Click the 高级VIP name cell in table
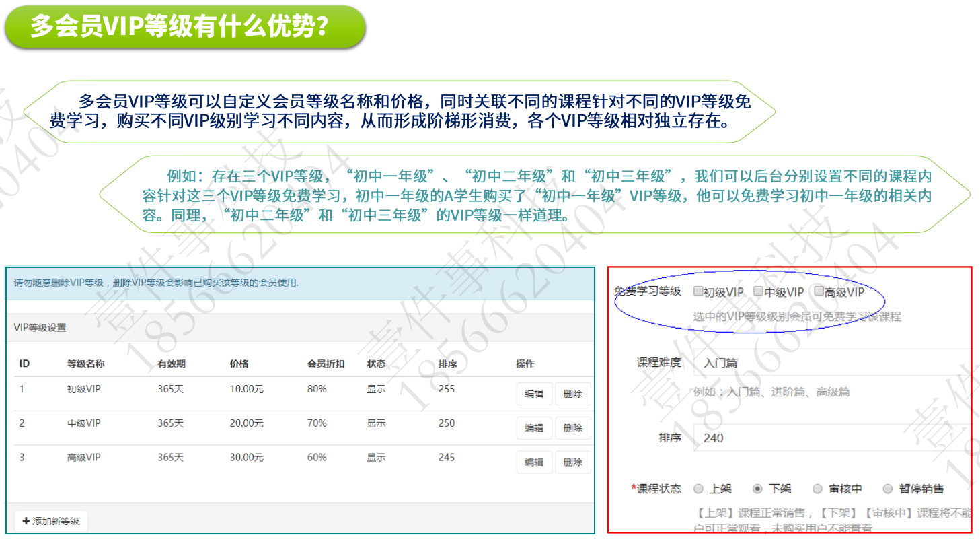Screen dimensions: 980x552 tap(83, 457)
